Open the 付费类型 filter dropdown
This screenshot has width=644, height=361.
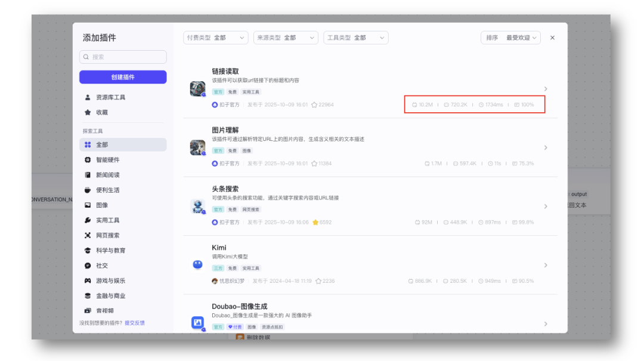tap(216, 38)
